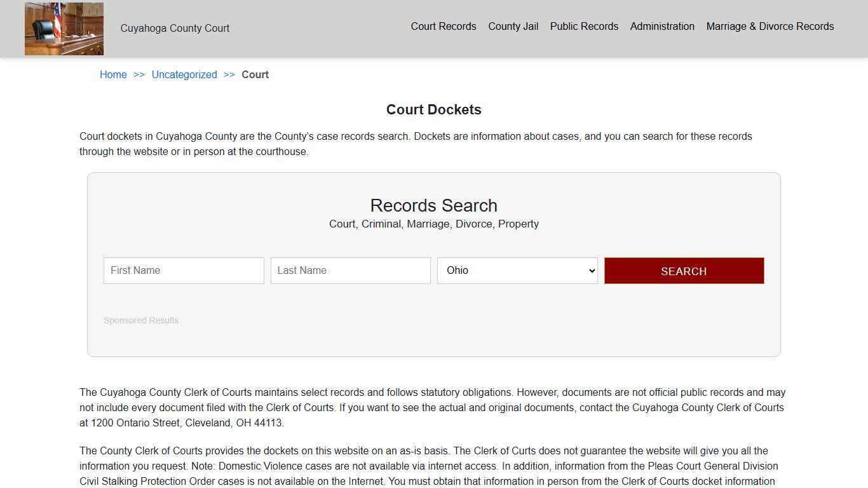Click the Cuyahoga County Court courtroom logo
Viewport: 868px width, 488px height.
coord(64,28)
